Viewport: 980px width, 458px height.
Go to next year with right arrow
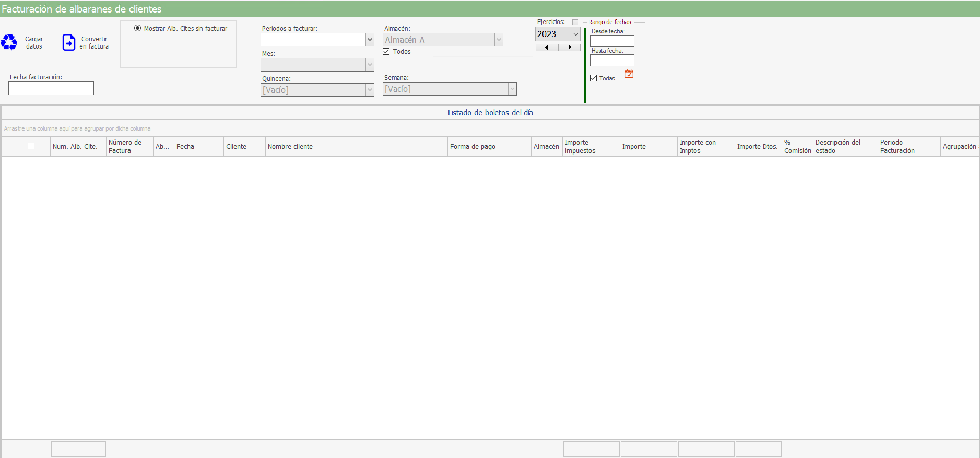pyautogui.click(x=569, y=48)
